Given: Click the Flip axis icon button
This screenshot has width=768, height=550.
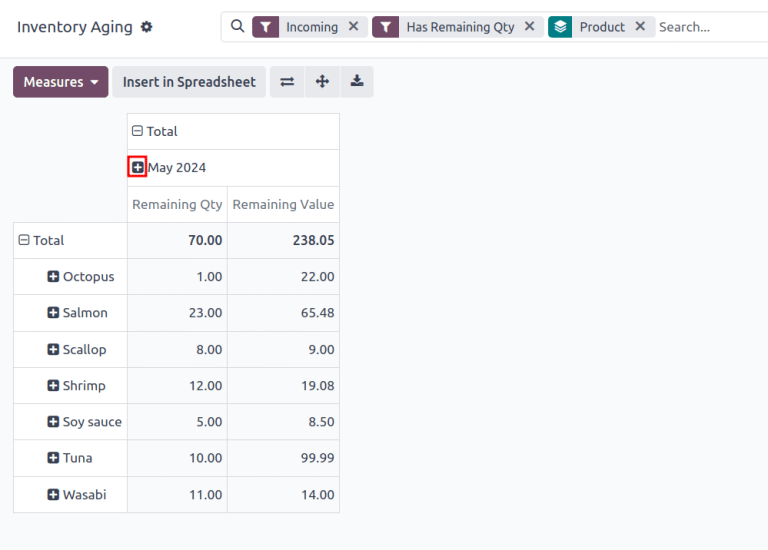Looking at the screenshot, I should [287, 82].
